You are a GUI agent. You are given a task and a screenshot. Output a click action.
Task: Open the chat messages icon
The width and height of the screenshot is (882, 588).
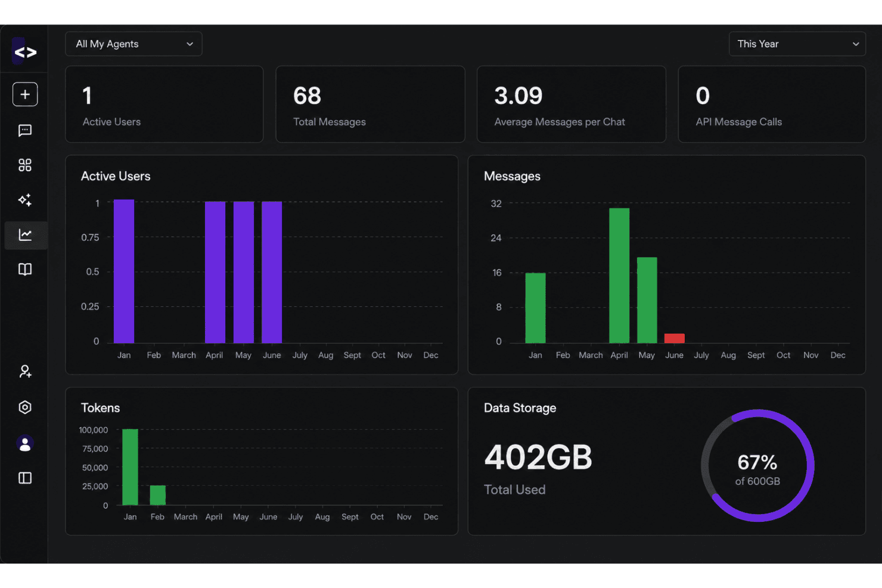pyautogui.click(x=25, y=130)
